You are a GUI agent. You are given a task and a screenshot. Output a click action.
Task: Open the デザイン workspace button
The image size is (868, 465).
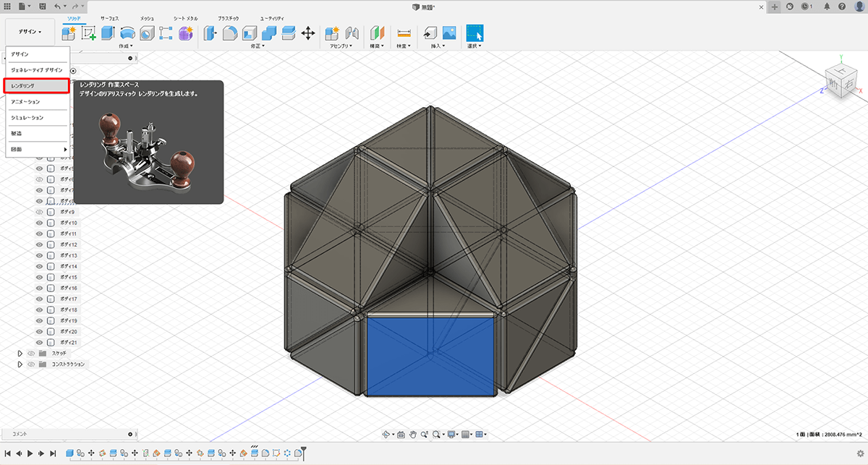point(30,32)
